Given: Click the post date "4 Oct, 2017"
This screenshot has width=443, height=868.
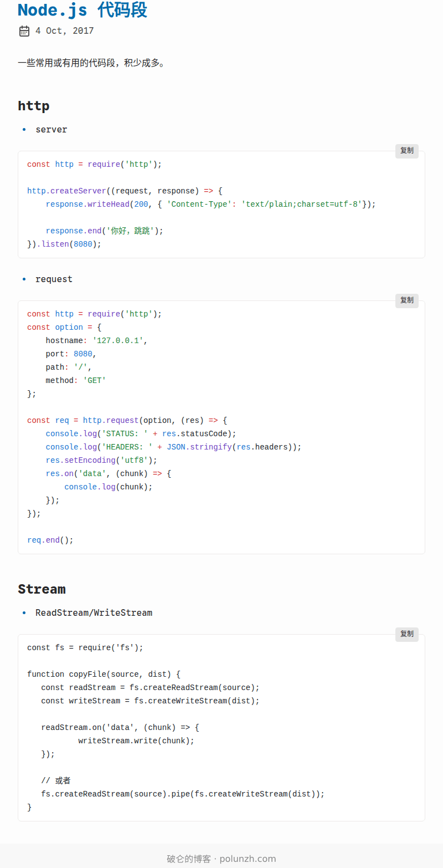Looking at the screenshot, I should tap(64, 31).
